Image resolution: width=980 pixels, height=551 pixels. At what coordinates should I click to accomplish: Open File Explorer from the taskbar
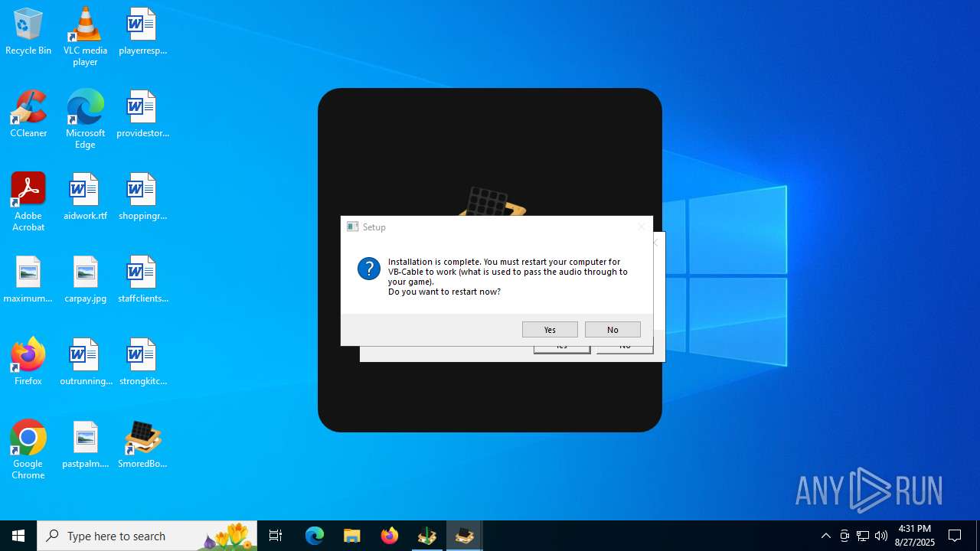[352, 536]
